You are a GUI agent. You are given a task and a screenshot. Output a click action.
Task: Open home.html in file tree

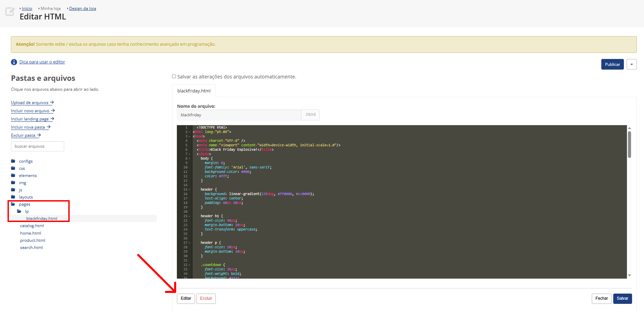tap(30, 233)
